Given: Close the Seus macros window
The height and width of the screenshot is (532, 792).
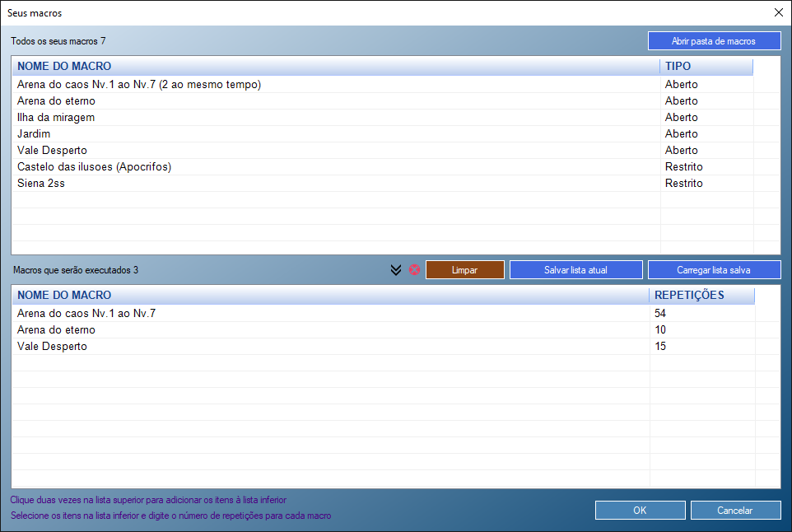Looking at the screenshot, I should pyautogui.click(x=778, y=12).
